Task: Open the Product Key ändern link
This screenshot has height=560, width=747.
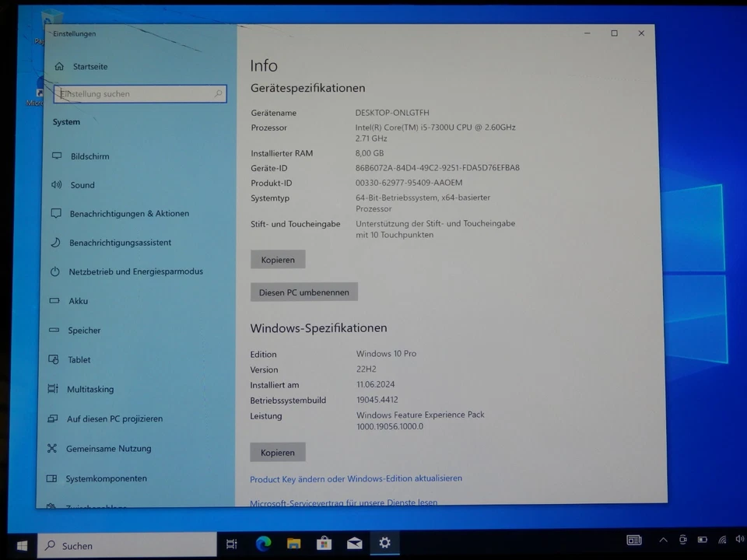Action: 356,478
